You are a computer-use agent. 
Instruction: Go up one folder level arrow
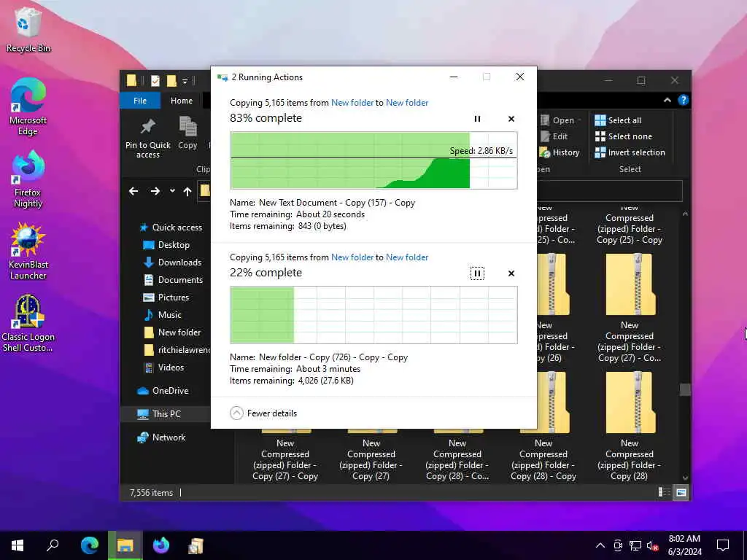187,192
